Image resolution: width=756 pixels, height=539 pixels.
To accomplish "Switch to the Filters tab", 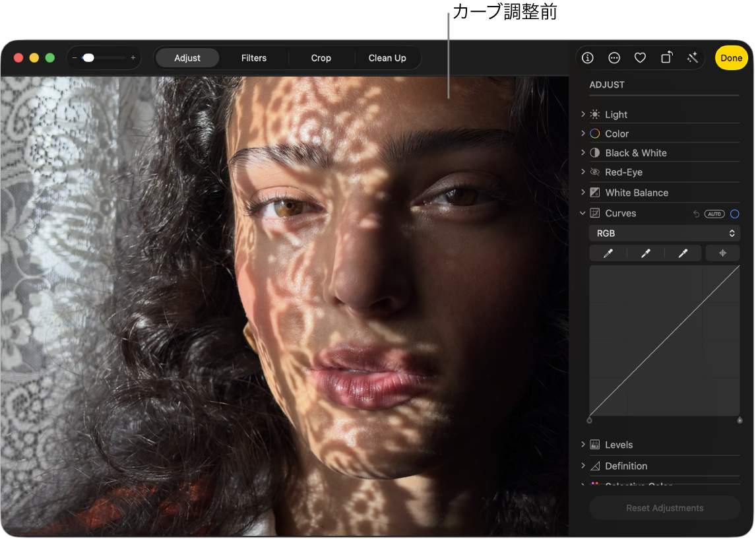I will [254, 58].
